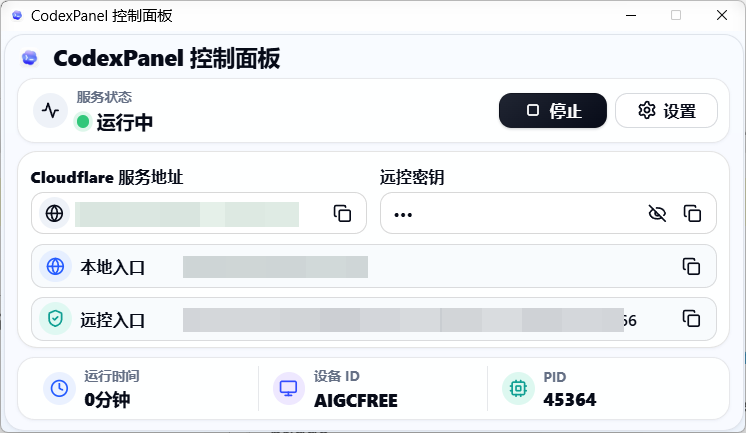
Task: Copy the remote control key (远控密钥)
Action: (x=692, y=214)
